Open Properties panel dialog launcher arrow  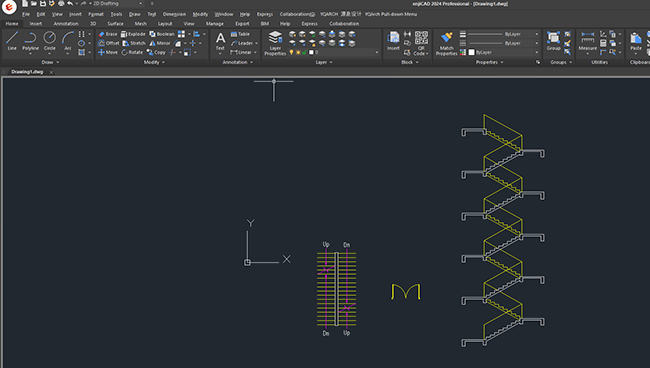pos(538,62)
